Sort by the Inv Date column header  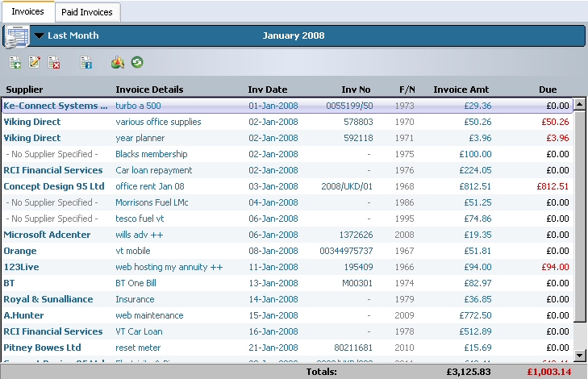click(x=267, y=90)
